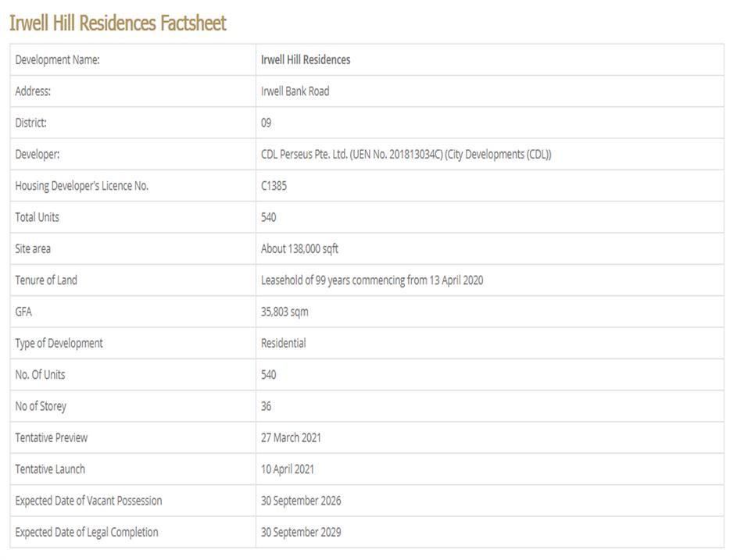Click the Total Units label
The image size is (737, 560).
click(x=37, y=217)
